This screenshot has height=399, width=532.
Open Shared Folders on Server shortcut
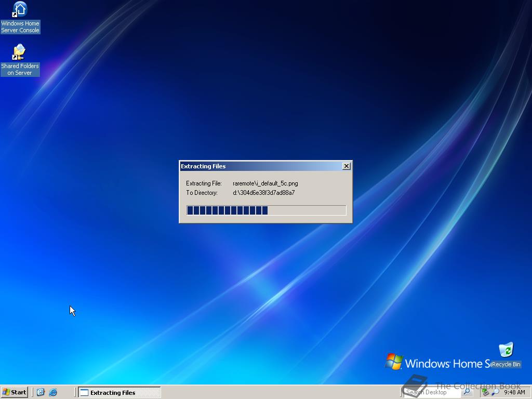[20, 60]
